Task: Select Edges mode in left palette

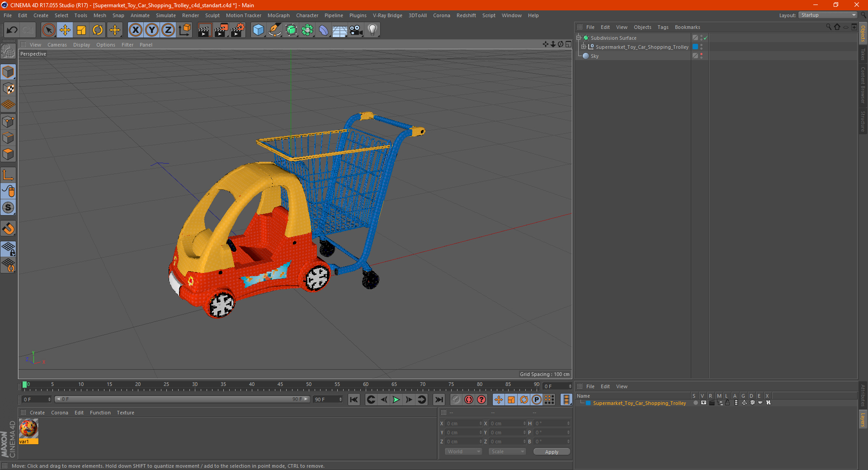Action: pyautogui.click(x=8, y=138)
